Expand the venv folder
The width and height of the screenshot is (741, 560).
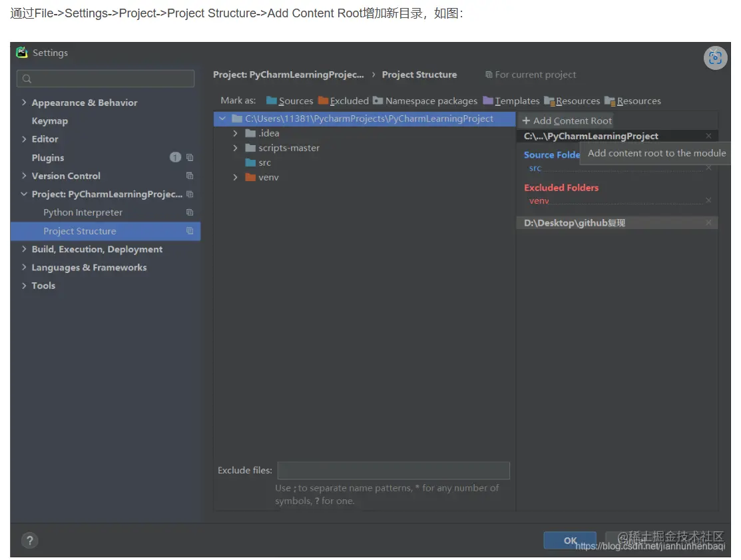click(x=235, y=177)
